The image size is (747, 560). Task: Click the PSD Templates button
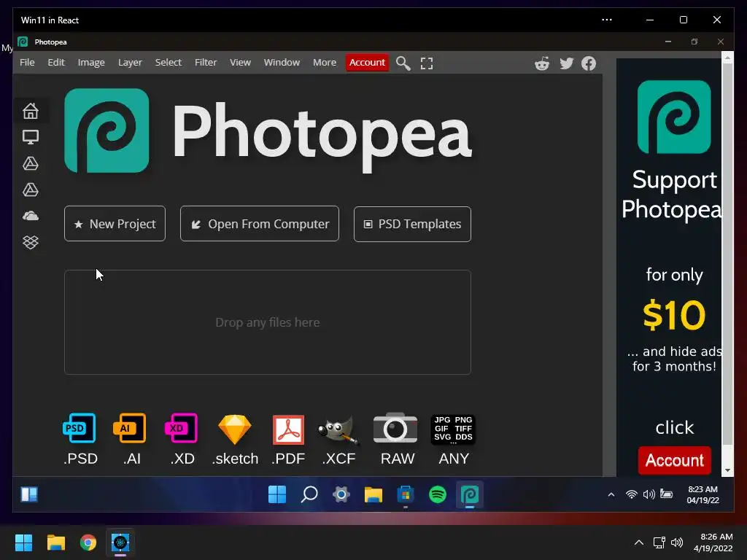[x=412, y=225]
